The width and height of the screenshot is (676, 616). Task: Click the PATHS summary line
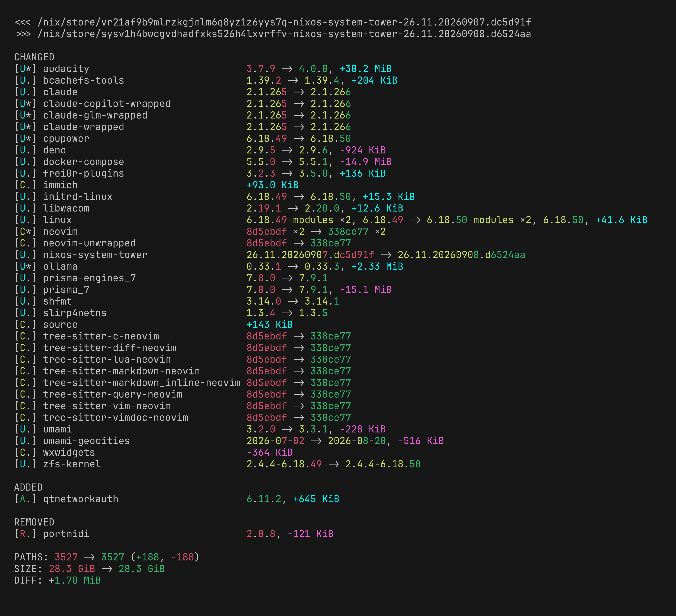coord(107,557)
